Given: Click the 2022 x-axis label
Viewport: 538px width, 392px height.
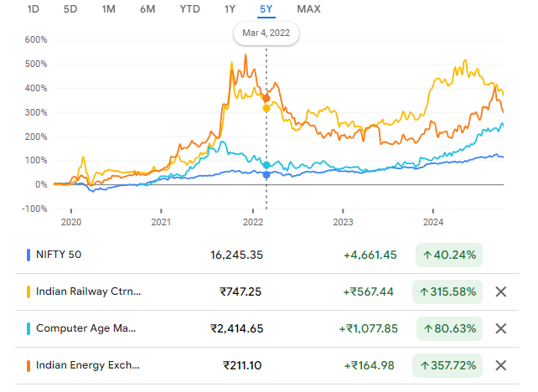Looking at the screenshot, I should pyautogui.click(x=253, y=222).
